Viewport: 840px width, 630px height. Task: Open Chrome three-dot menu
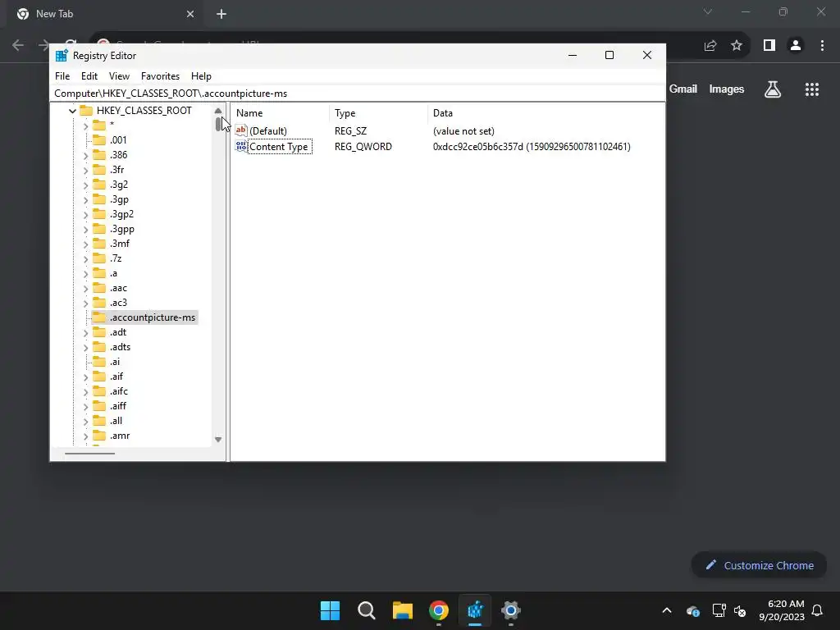[x=822, y=46]
